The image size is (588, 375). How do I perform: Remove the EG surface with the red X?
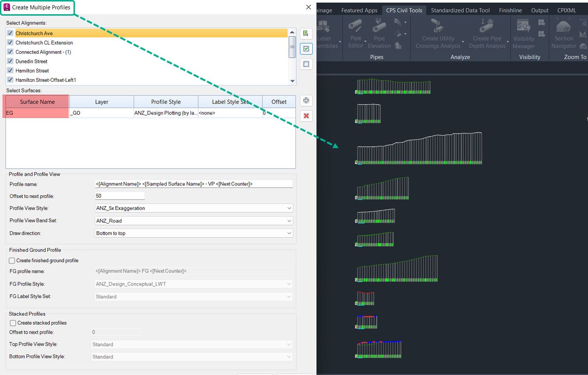(x=306, y=115)
